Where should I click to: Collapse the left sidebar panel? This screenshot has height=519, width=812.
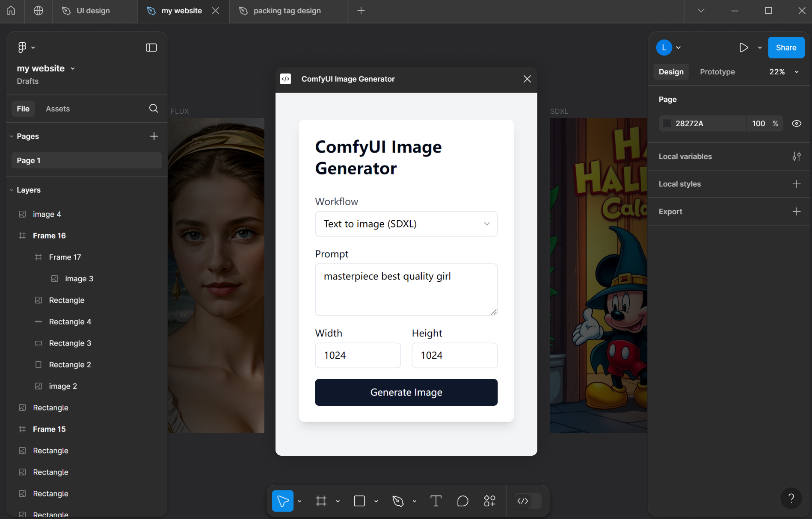(x=151, y=47)
